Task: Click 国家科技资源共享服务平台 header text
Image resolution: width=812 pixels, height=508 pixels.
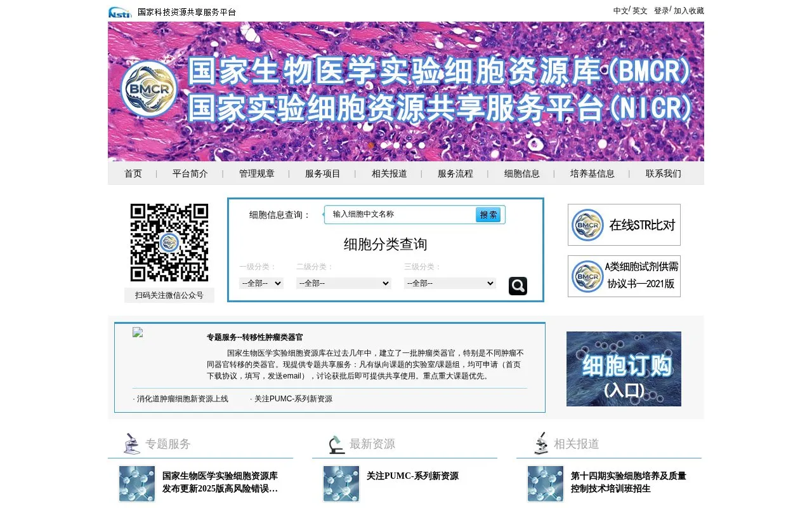Action: (187, 12)
